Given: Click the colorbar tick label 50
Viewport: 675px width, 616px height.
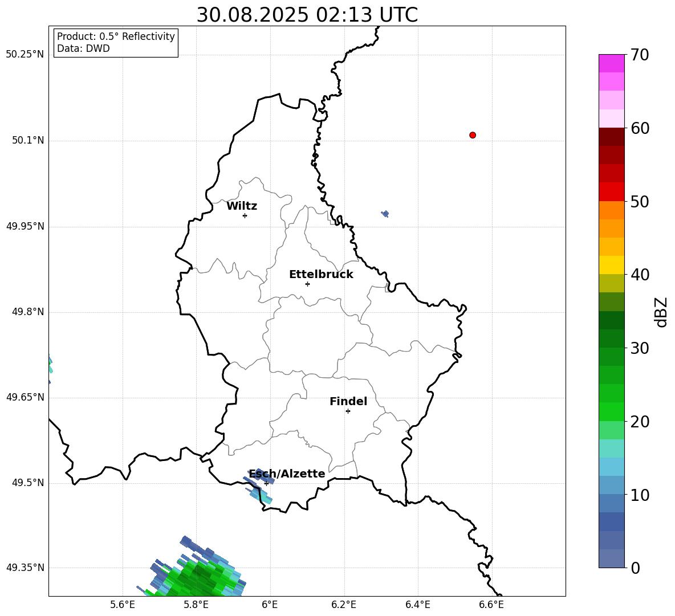Looking at the screenshot, I should (640, 201).
